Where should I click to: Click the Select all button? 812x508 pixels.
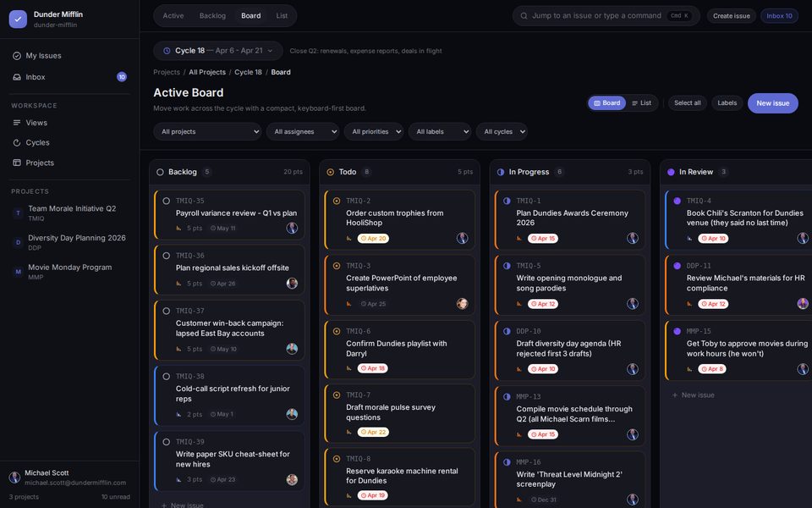(687, 103)
